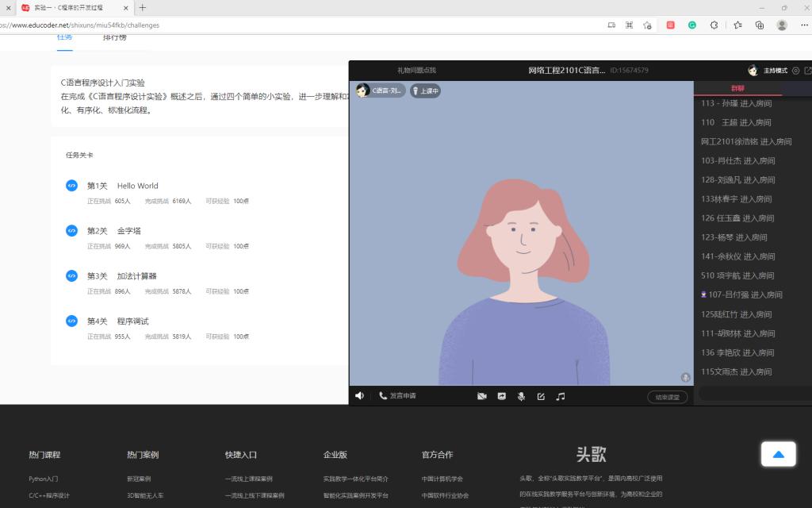Select the 群聊 chat tab
The height and width of the screenshot is (508, 812).
click(x=737, y=88)
